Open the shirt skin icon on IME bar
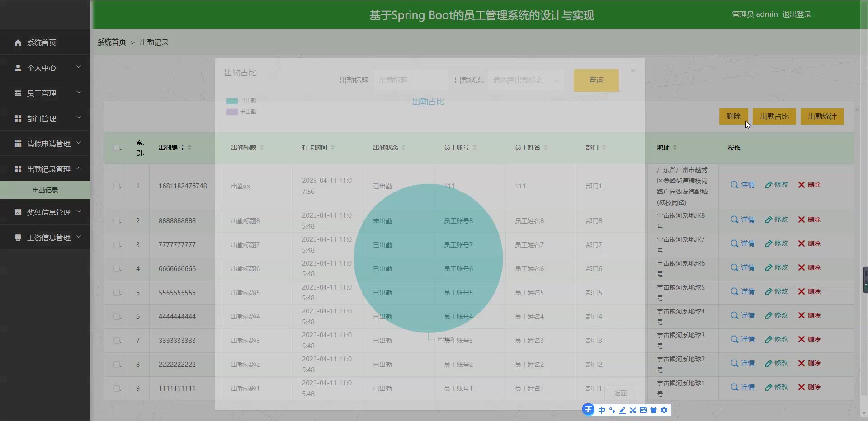This screenshot has width=868, height=421. (x=654, y=410)
